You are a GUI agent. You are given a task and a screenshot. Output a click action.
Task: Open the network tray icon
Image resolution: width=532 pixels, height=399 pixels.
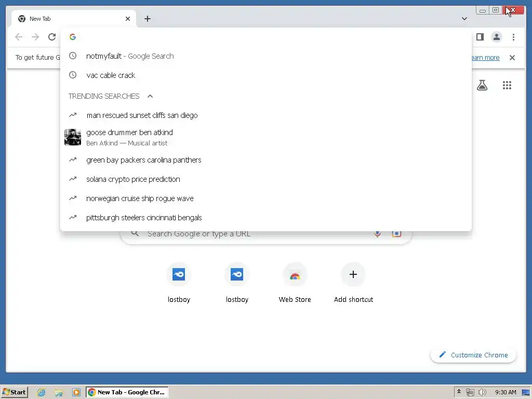pyautogui.click(x=470, y=392)
